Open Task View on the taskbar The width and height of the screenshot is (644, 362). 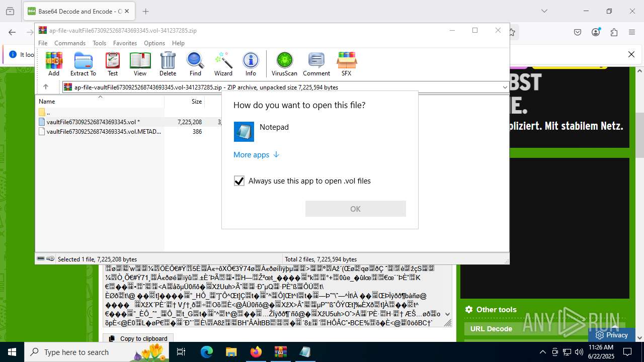[181, 352]
